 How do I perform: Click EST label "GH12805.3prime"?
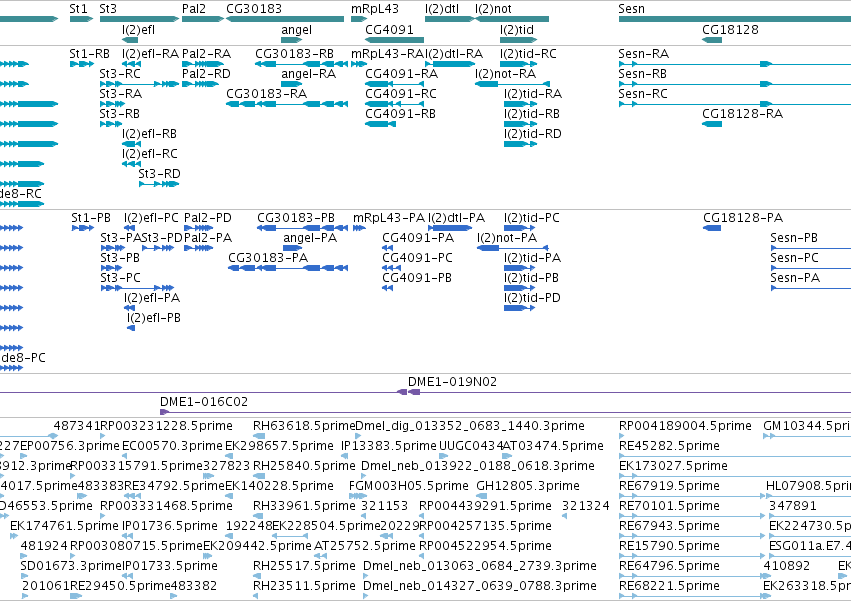pyautogui.click(x=528, y=486)
